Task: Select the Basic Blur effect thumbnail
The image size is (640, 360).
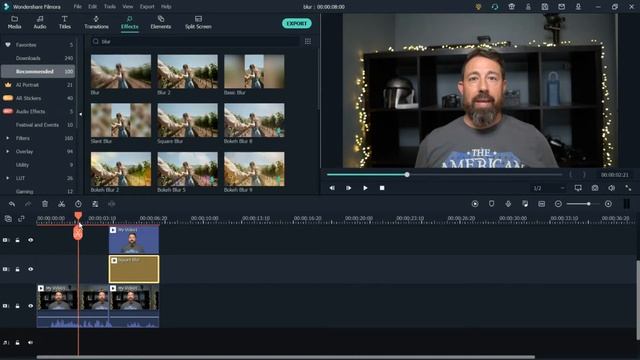Action: pyautogui.click(x=254, y=71)
